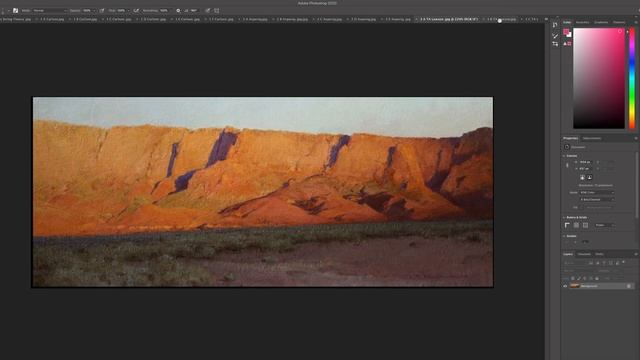Image resolution: width=640 pixels, height=360 pixels.
Task: Select the Patterns panel tab
Action: pyautogui.click(x=619, y=22)
